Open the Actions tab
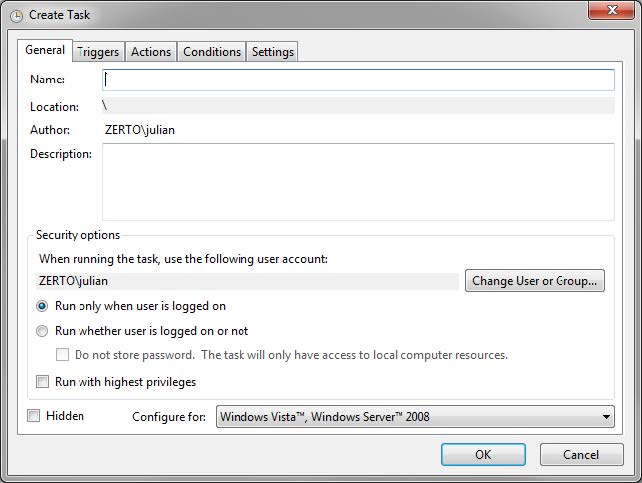 (151, 52)
